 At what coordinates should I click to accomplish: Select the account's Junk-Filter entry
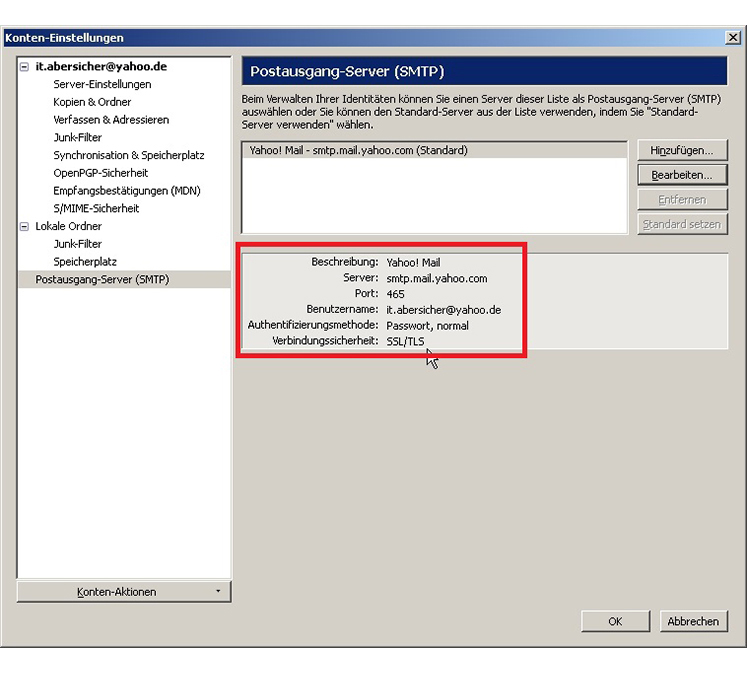pyautogui.click(x=77, y=138)
